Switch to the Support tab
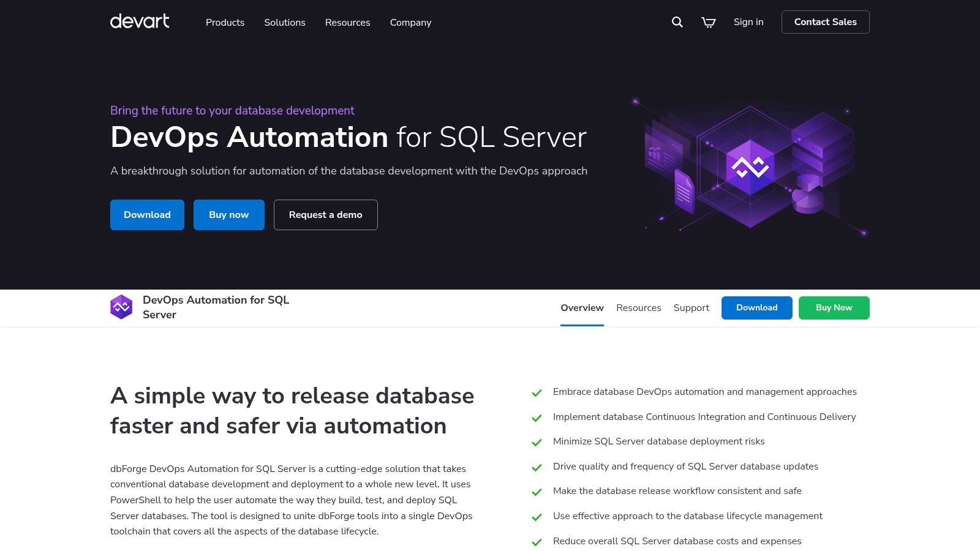Viewport: 980px width, 551px height. tap(691, 308)
